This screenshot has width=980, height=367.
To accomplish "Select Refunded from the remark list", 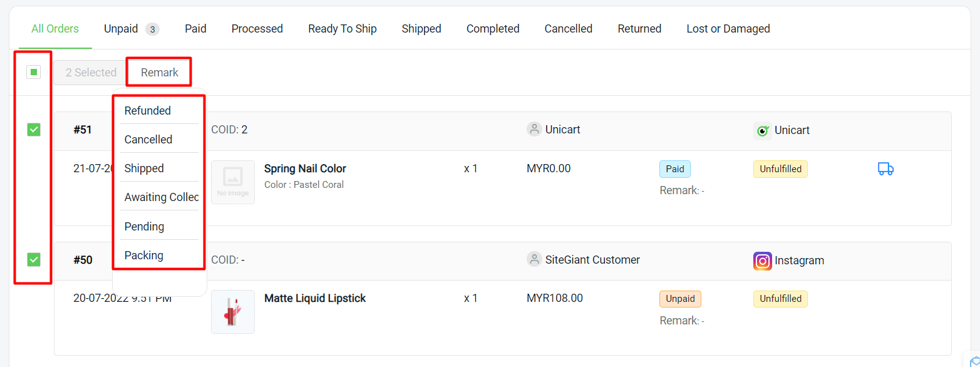I will point(148,110).
